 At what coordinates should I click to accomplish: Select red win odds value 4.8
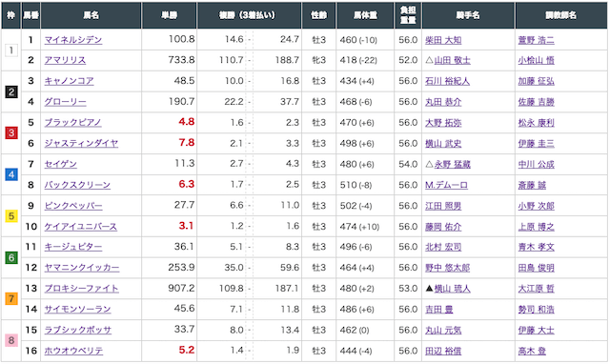coord(187,122)
